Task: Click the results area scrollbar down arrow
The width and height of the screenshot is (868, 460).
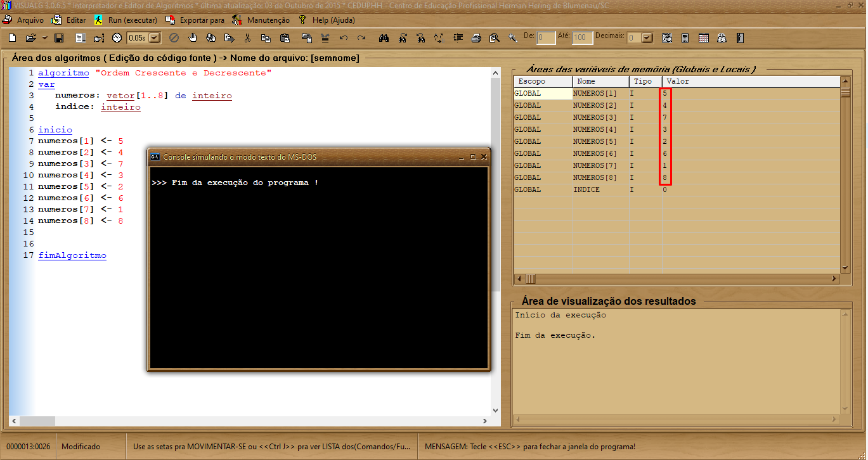Action: 845,409
